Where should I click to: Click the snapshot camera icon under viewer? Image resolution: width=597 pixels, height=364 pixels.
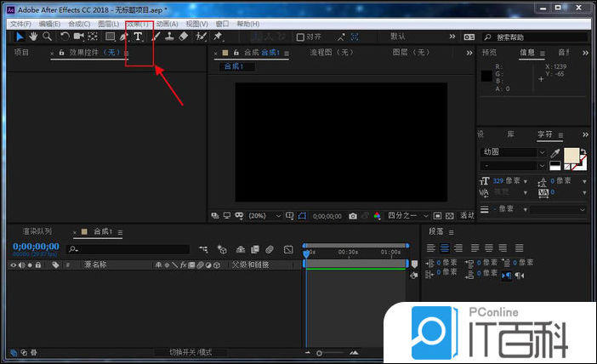(353, 216)
